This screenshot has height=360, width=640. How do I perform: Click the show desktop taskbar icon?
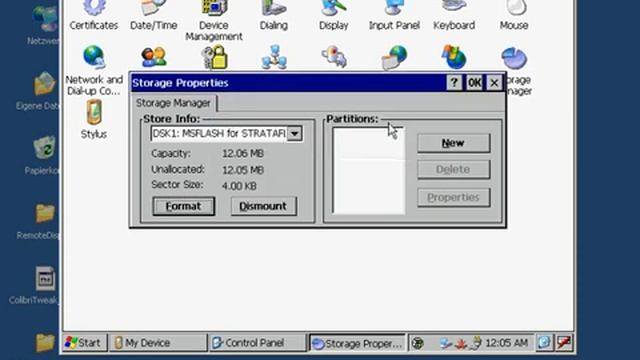tap(544, 342)
